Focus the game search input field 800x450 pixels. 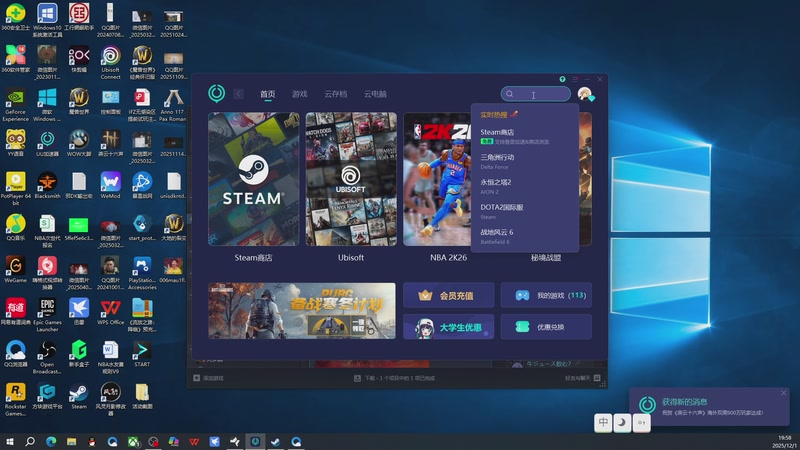pyautogui.click(x=536, y=94)
